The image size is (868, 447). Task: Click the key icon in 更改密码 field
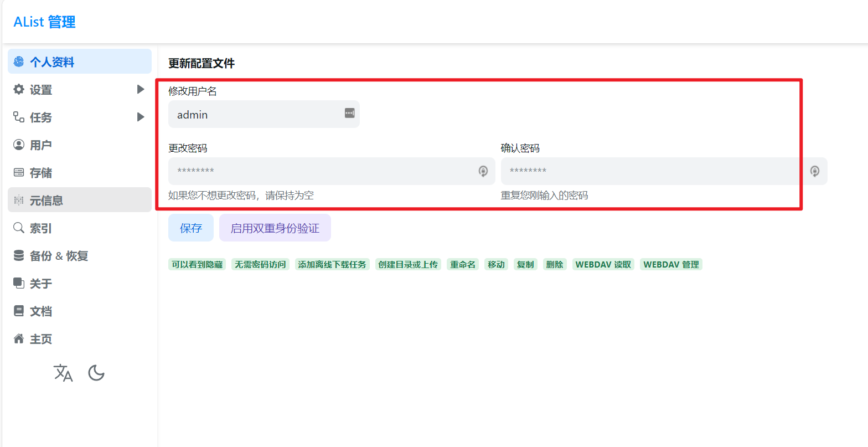pos(483,171)
